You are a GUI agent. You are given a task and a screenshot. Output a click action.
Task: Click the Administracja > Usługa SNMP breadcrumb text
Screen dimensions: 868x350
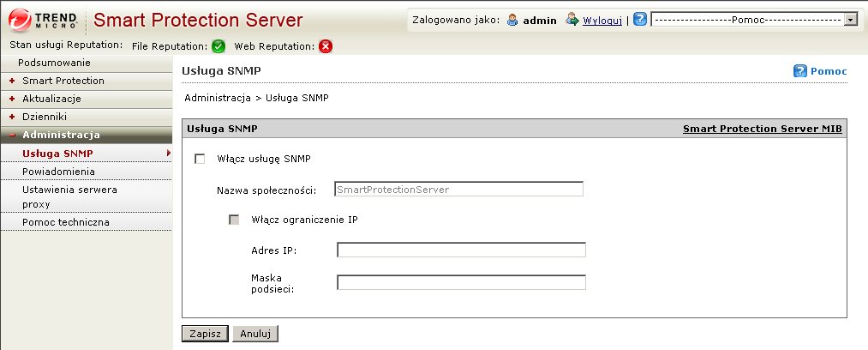pos(257,98)
